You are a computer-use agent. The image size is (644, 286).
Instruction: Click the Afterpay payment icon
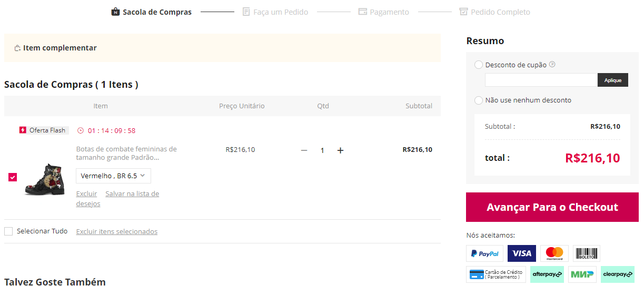pos(547,274)
